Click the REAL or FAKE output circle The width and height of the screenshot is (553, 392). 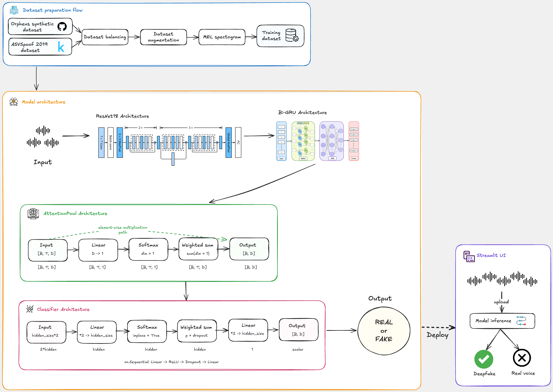click(384, 331)
